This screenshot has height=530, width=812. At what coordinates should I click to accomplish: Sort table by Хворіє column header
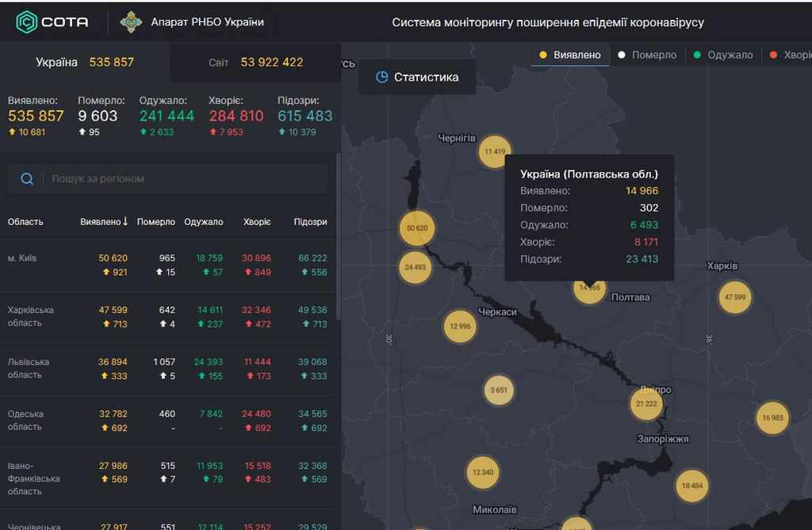(x=257, y=222)
